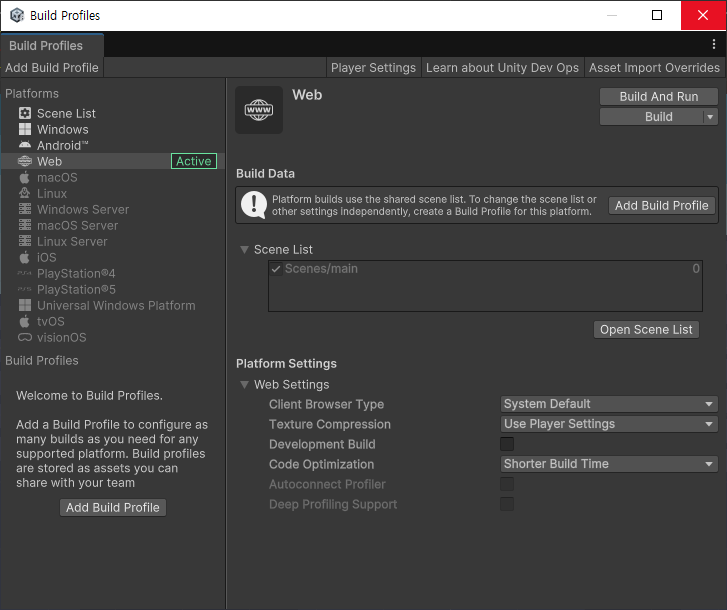
Task: Click the Build button
Action: coord(652,117)
